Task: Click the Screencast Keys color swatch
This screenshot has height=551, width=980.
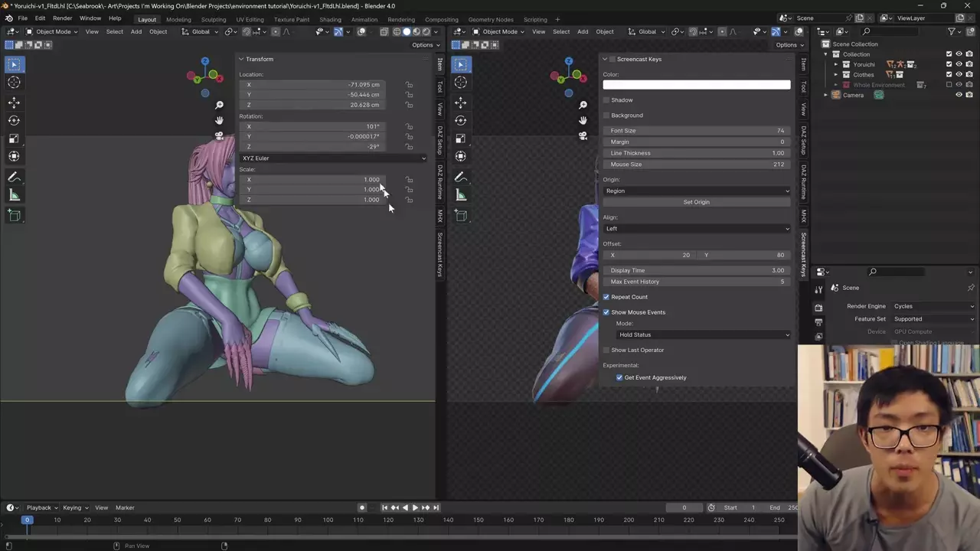Action: click(696, 85)
